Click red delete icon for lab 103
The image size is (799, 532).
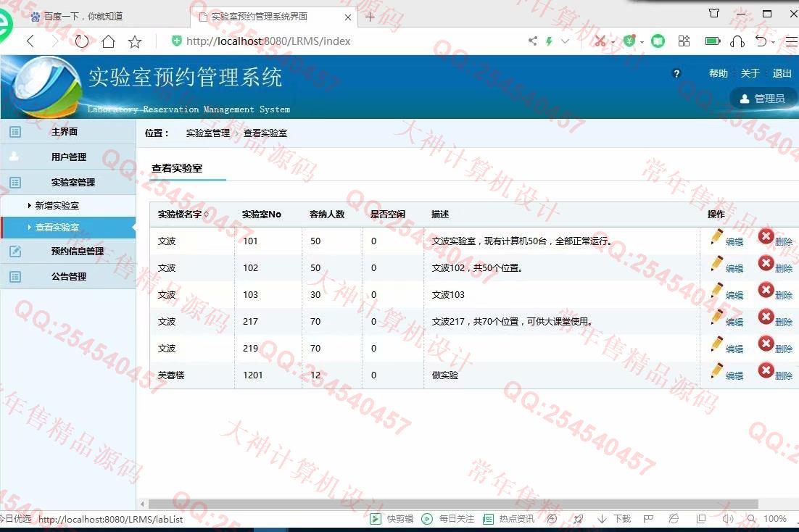click(x=766, y=290)
